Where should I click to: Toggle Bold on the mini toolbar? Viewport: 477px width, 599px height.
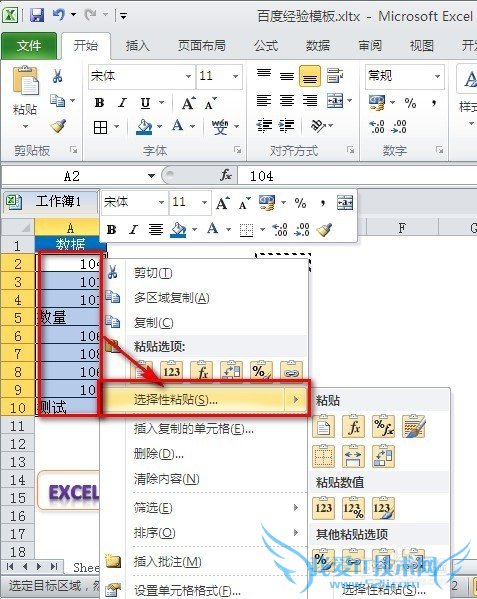[x=111, y=230]
